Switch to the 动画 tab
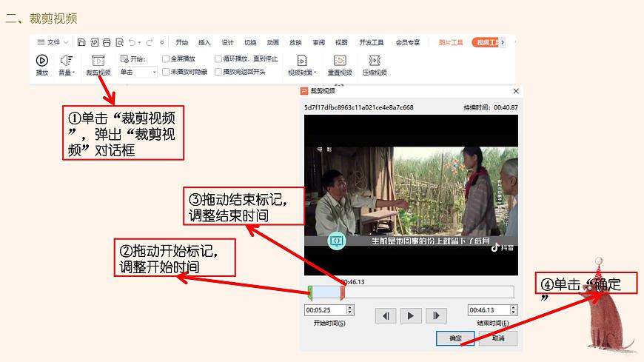 (272, 42)
